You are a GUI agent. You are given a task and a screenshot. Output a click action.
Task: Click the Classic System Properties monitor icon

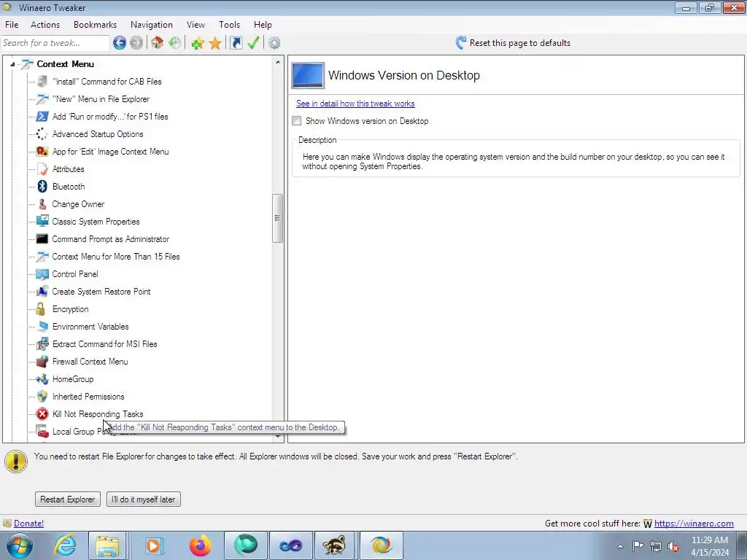pos(42,222)
